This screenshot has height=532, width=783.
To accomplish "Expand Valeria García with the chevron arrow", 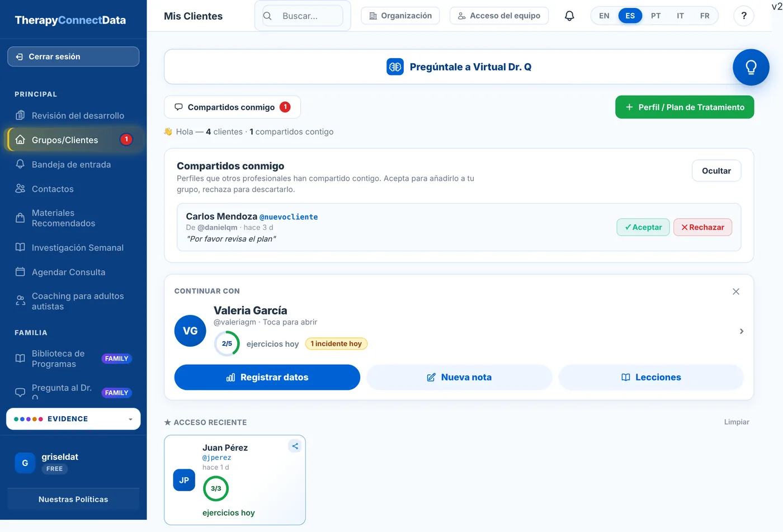I will (742, 331).
